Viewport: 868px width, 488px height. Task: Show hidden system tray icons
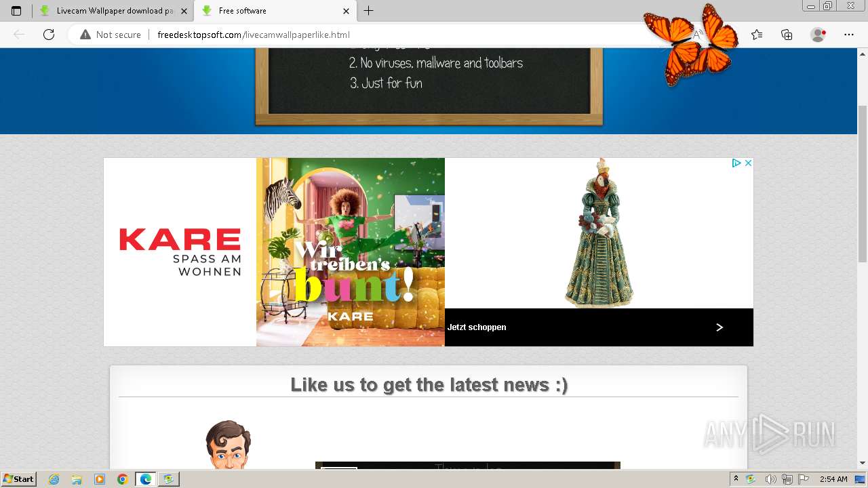[736, 479]
